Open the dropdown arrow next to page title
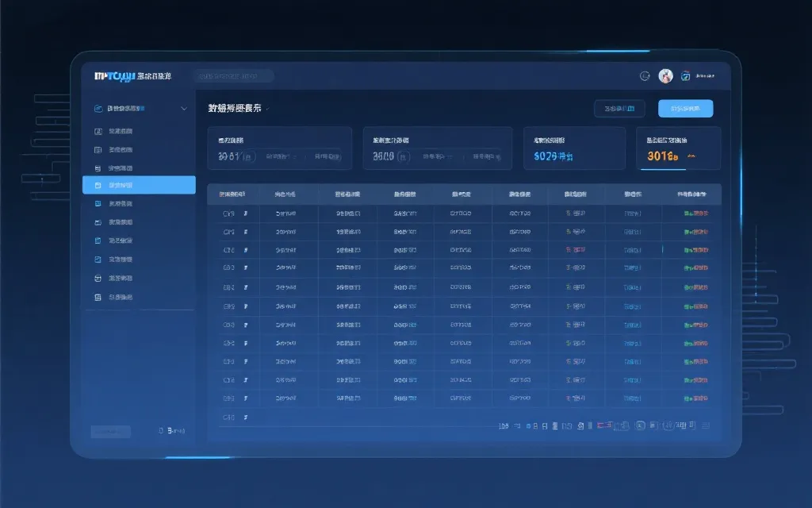 click(x=267, y=109)
